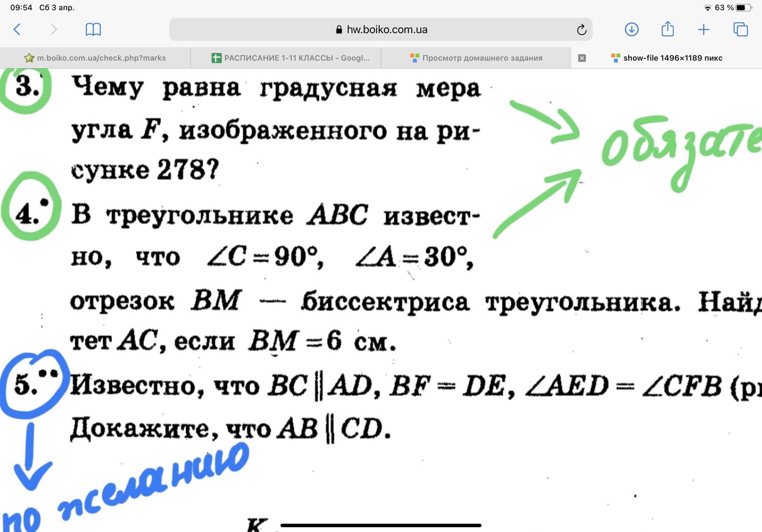This screenshot has width=762, height=532.
Task: Tap the home indicator bar
Action: [381, 525]
